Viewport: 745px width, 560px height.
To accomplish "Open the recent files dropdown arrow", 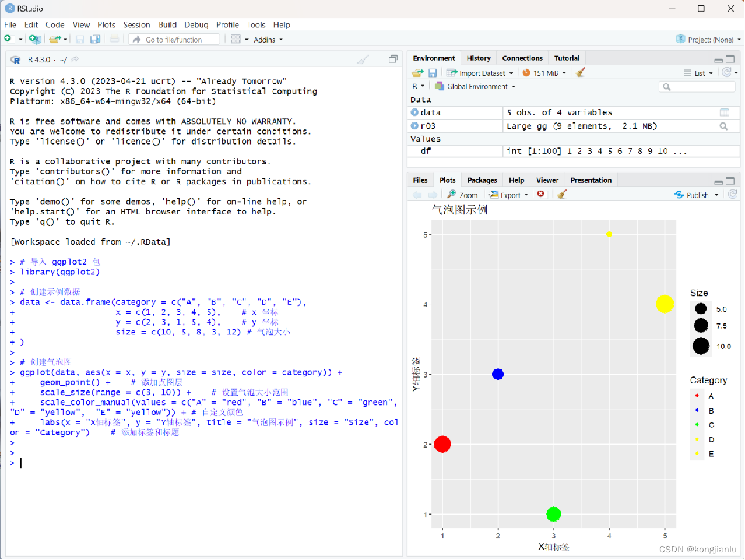I will click(65, 40).
